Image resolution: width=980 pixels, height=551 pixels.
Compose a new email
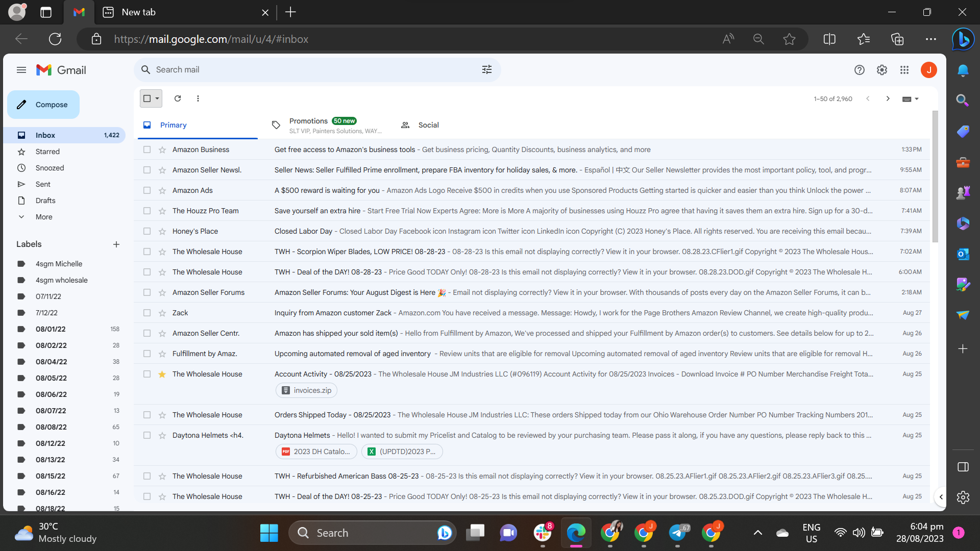tap(43, 105)
